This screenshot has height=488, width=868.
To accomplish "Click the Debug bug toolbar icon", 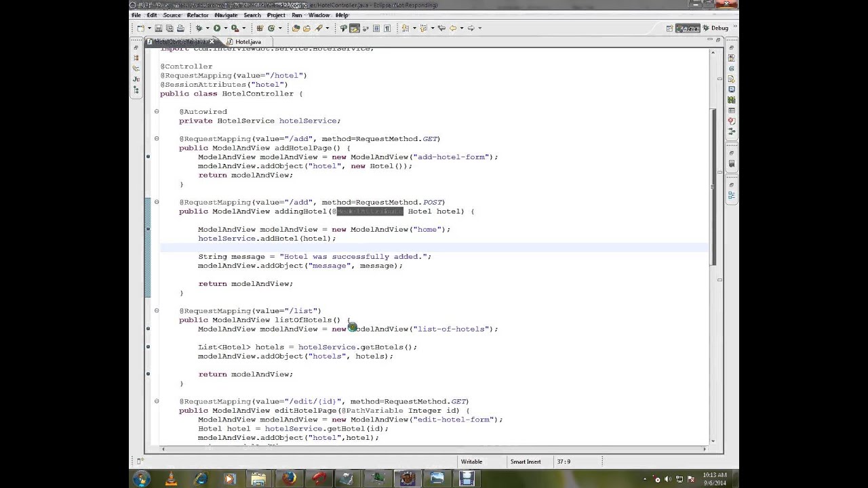I will point(199,28).
